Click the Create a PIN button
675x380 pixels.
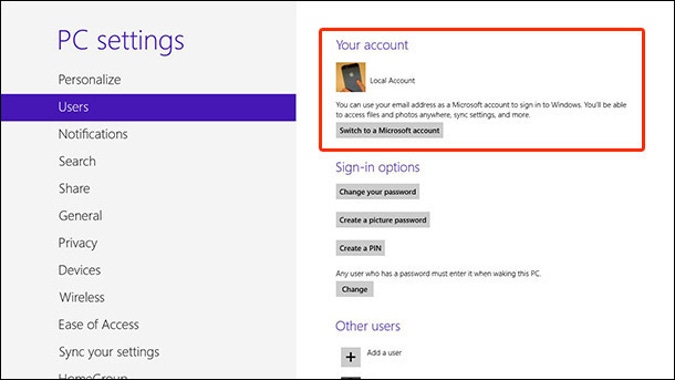tap(360, 248)
